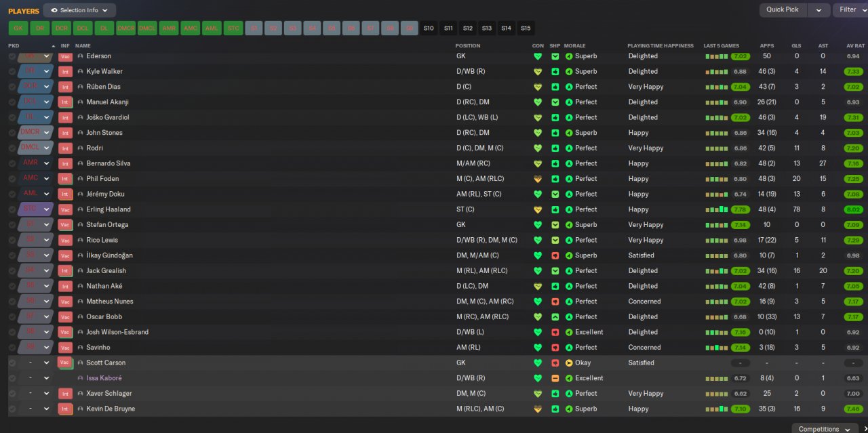This screenshot has height=433, width=868.
Task: Click Kyle Walker's Int status icon
Action: [65, 71]
